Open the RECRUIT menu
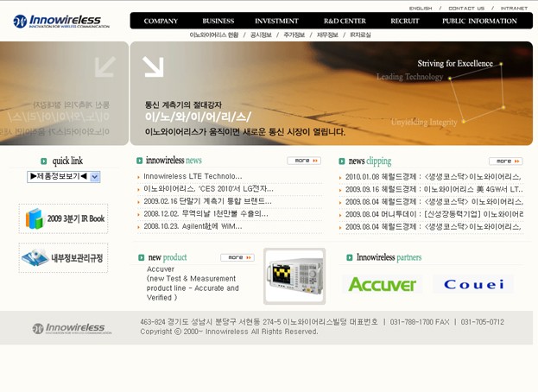The image size is (538, 392). (405, 21)
